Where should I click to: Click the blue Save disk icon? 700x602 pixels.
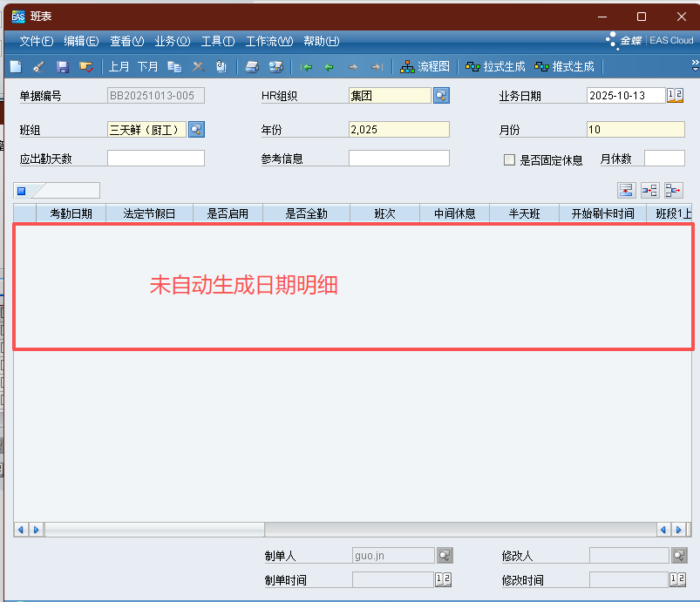click(x=62, y=66)
